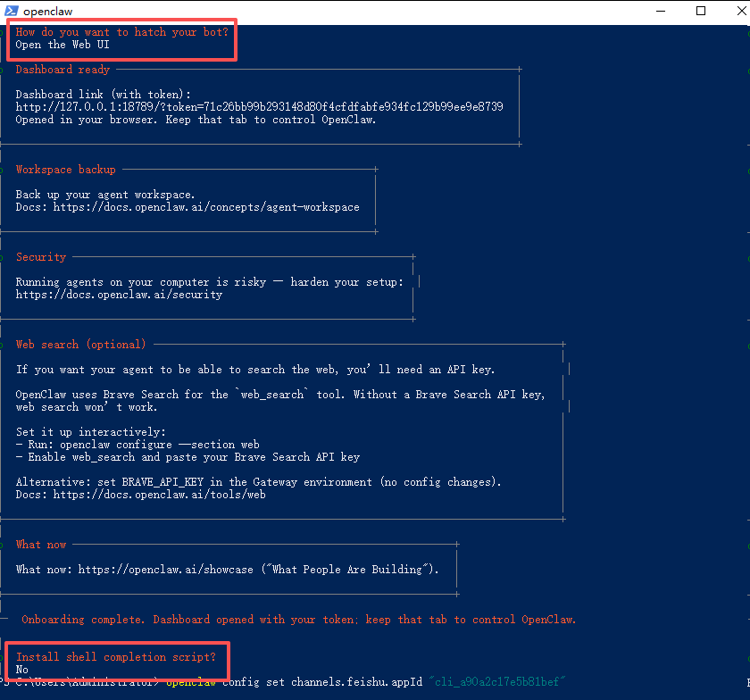Click the 'Dashboard ready' heading
This screenshot has height=700, width=750.
[62, 70]
